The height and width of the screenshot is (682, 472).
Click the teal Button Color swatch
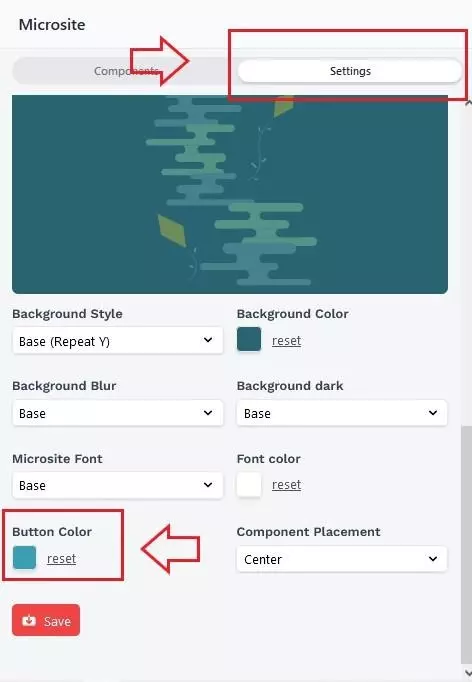click(x=24, y=558)
